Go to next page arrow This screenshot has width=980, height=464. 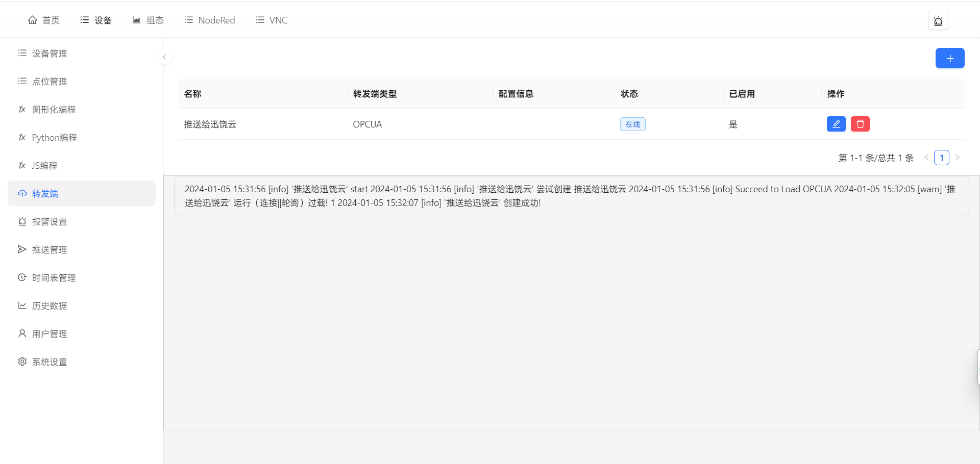pos(957,158)
